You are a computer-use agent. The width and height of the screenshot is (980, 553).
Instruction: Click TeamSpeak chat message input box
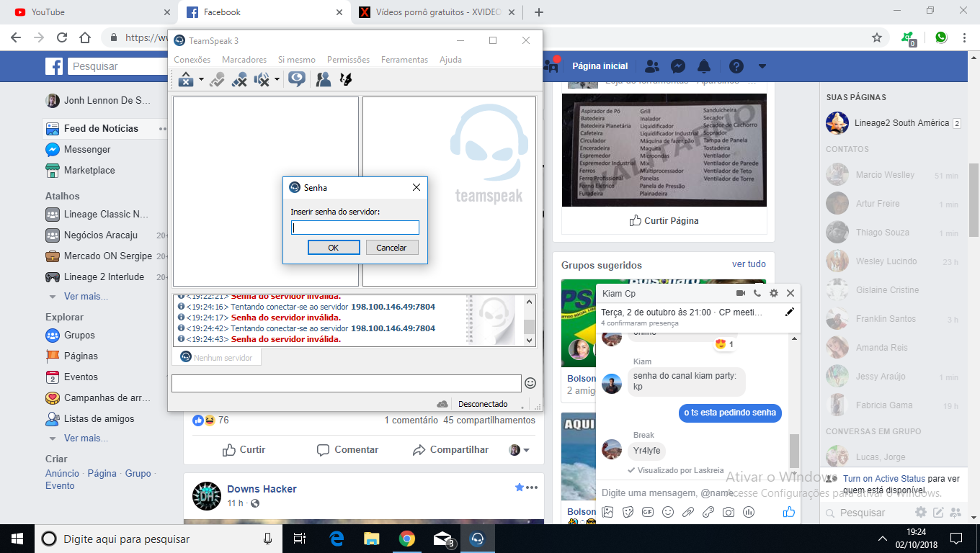346,383
